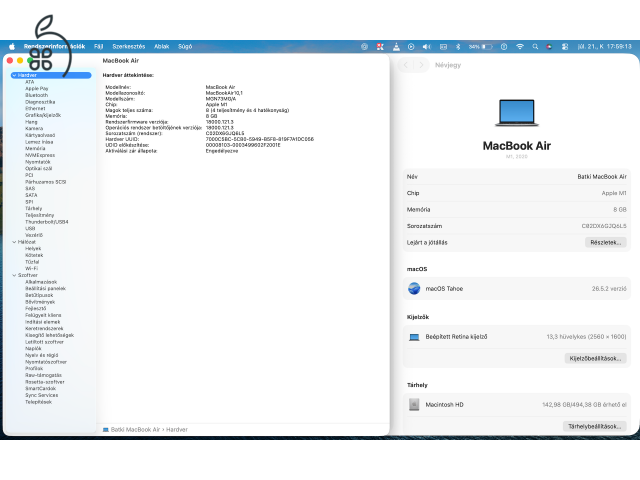Image resolution: width=640 pixels, height=480 pixels.
Task: Collapse the Szoftver tree section
Action: click(14, 276)
